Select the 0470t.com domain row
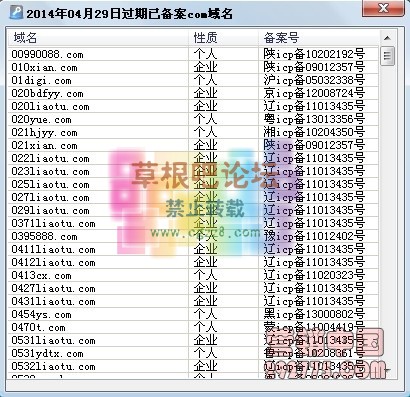Image resolution: width=410 pixels, height=397 pixels. (193, 327)
